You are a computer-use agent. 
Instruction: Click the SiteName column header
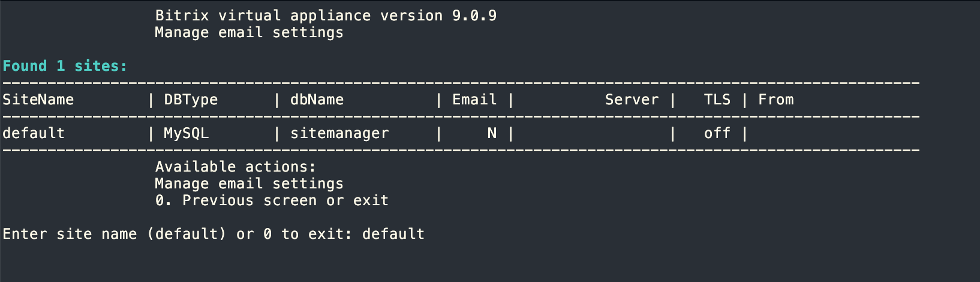coord(38,100)
